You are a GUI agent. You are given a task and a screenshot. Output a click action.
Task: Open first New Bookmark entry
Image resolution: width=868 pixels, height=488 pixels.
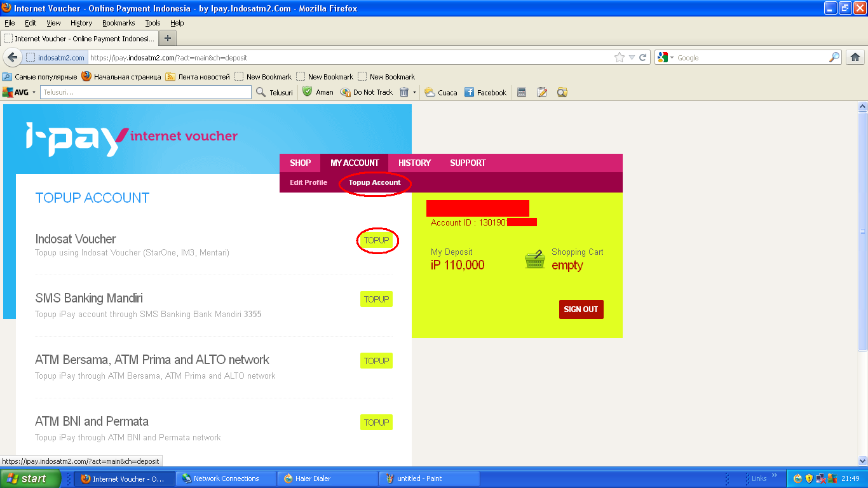263,76
